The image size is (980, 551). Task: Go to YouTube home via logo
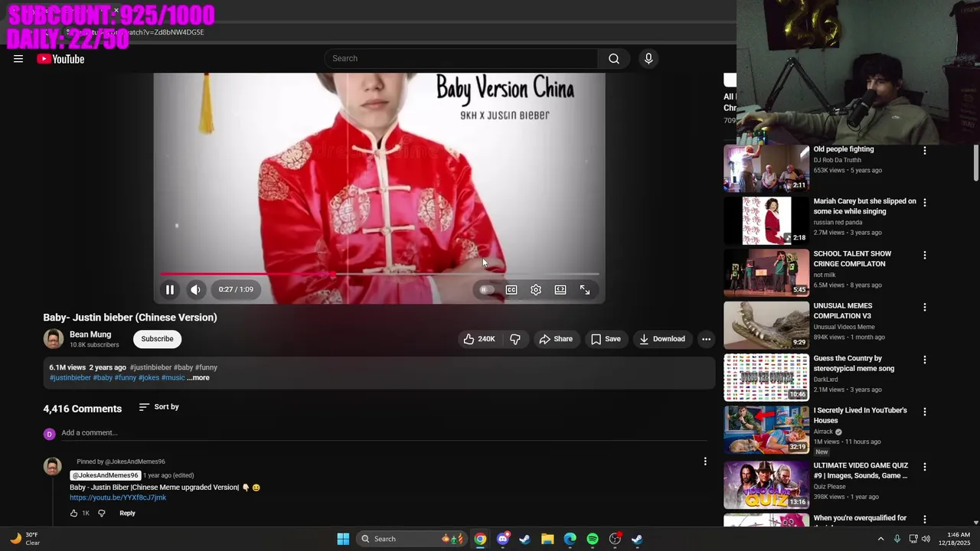pos(60,59)
